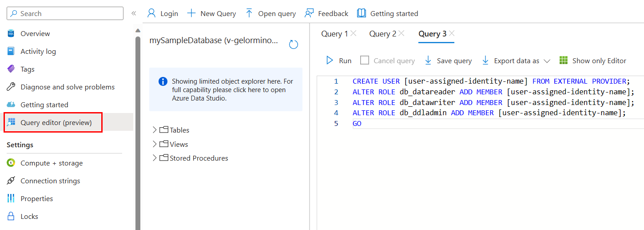644x230 pixels.
Task: Click the refresh icon beside mySampleDatabase
Action: [x=293, y=44]
